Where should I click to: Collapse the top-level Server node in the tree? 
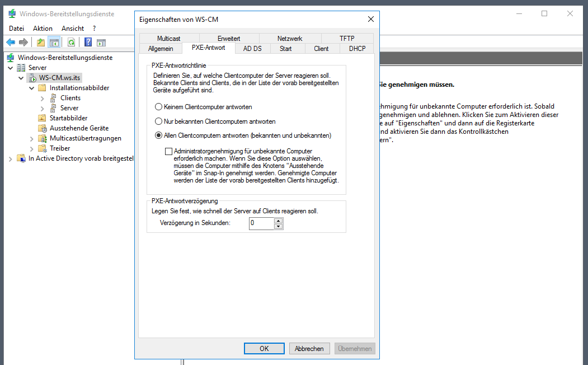click(11, 68)
